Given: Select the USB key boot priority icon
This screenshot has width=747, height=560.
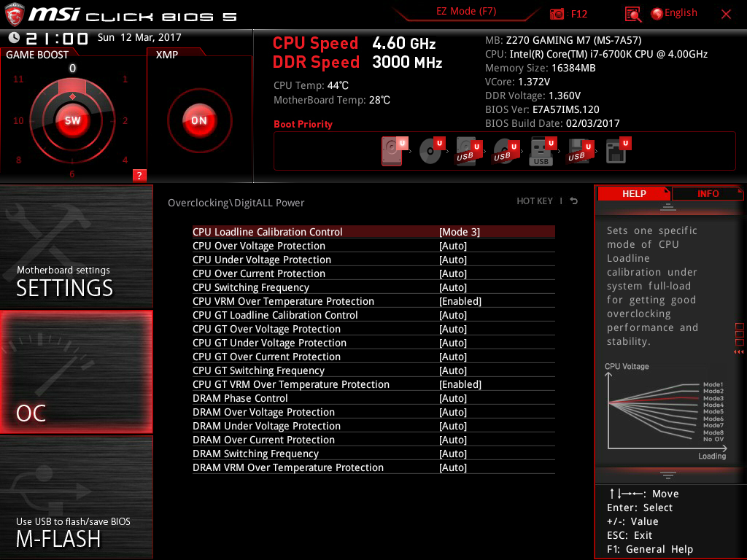Looking at the screenshot, I should (x=543, y=151).
